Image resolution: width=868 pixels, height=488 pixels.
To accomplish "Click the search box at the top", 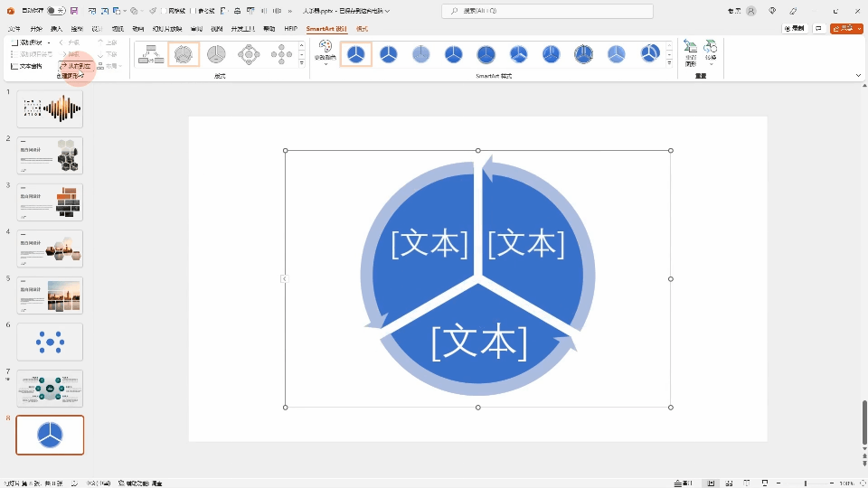I will point(547,11).
